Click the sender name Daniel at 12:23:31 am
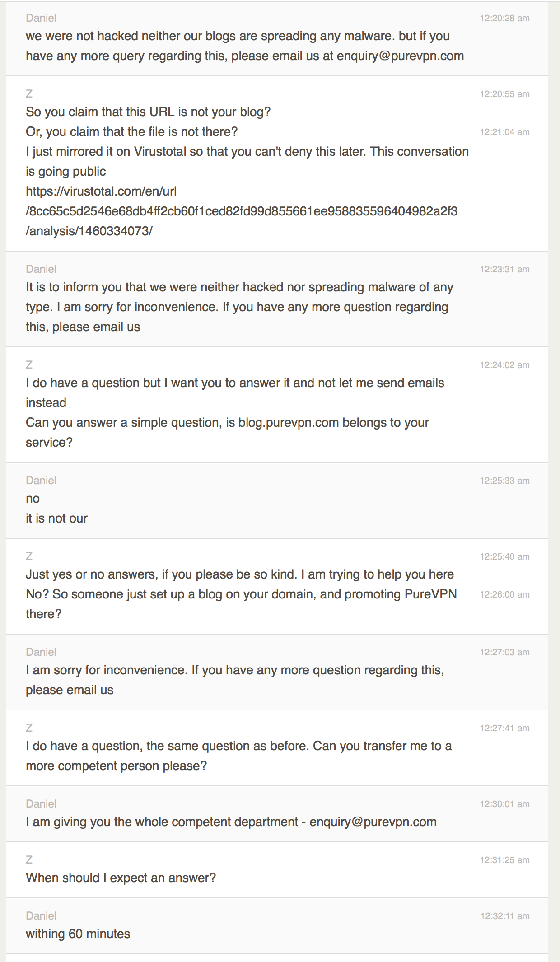560x962 pixels. [41, 269]
